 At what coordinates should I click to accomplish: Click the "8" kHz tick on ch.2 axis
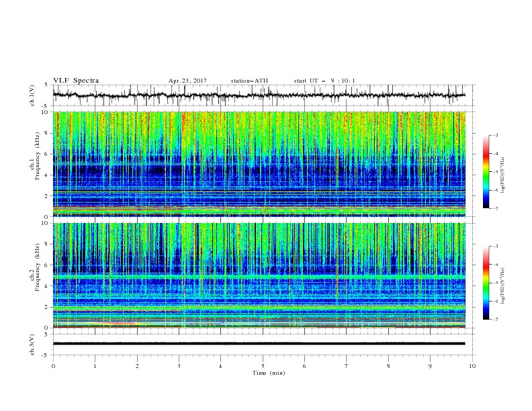(47, 244)
